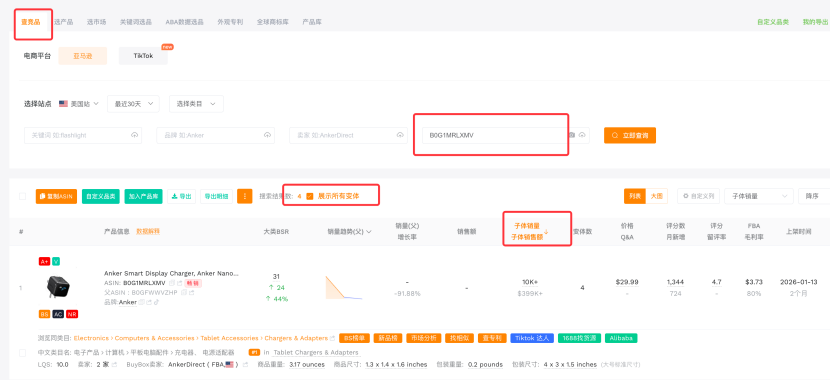The image size is (830, 380).
Task: Click 数据解释 link in table header
Action: [x=148, y=232]
